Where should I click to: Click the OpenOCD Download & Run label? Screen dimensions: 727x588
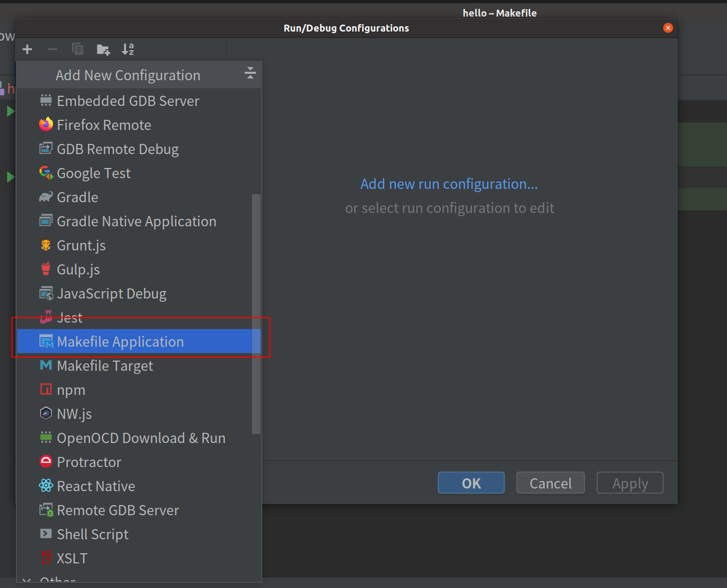(x=141, y=438)
